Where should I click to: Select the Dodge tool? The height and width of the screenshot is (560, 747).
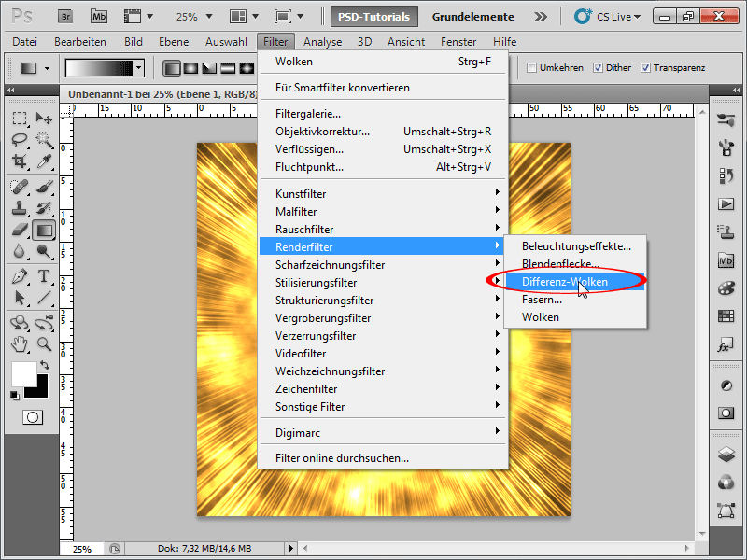44,251
